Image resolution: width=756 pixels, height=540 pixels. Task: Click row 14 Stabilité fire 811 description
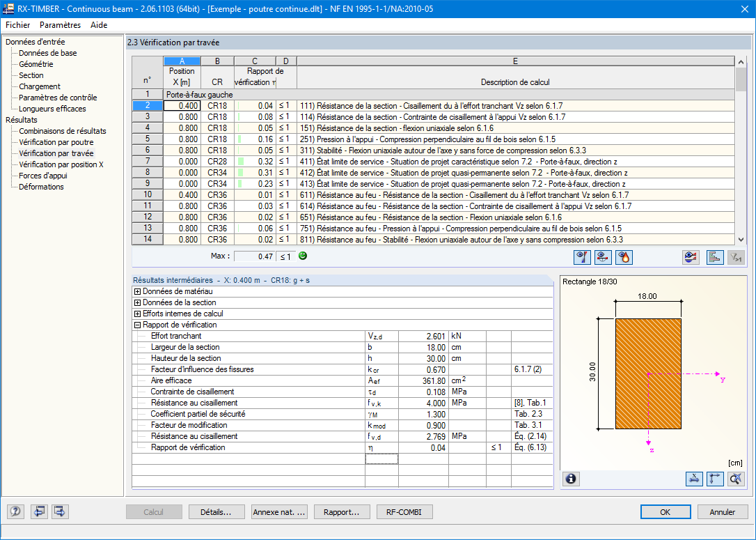(x=515, y=240)
